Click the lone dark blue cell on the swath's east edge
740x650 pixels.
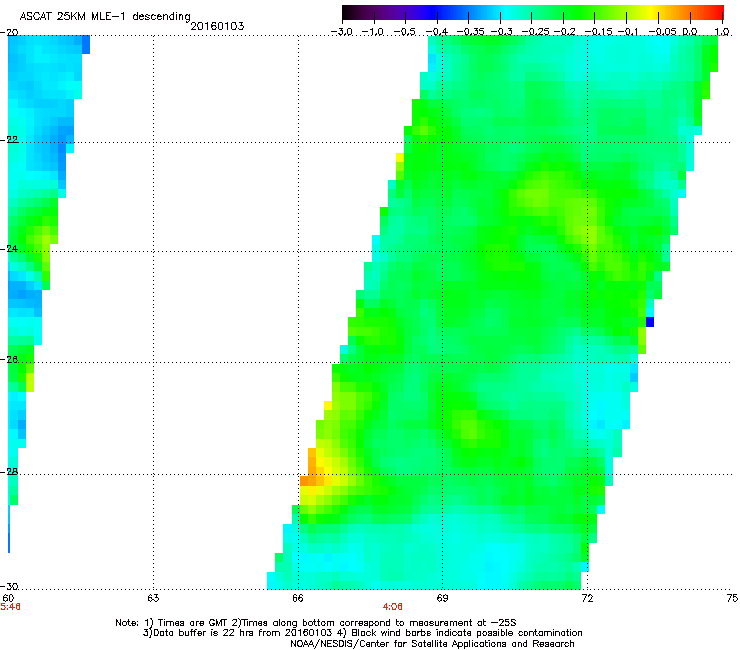[x=650, y=322]
